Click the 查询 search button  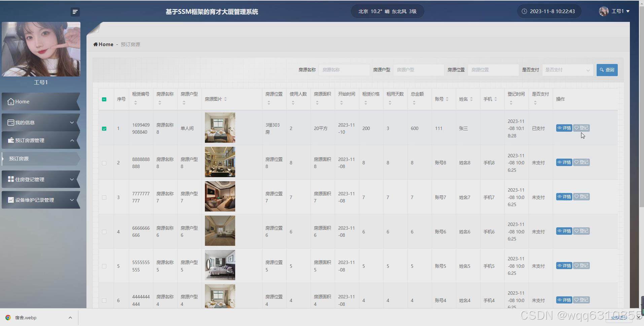click(x=607, y=70)
